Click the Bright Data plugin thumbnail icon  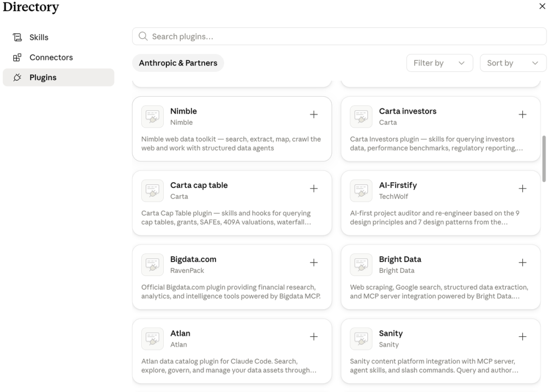click(x=361, y=265)
